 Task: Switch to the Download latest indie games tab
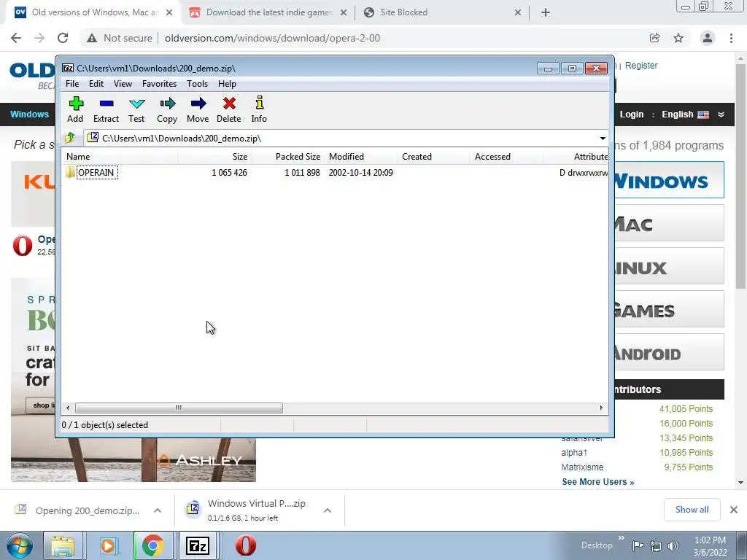click(x=268, y=12)
